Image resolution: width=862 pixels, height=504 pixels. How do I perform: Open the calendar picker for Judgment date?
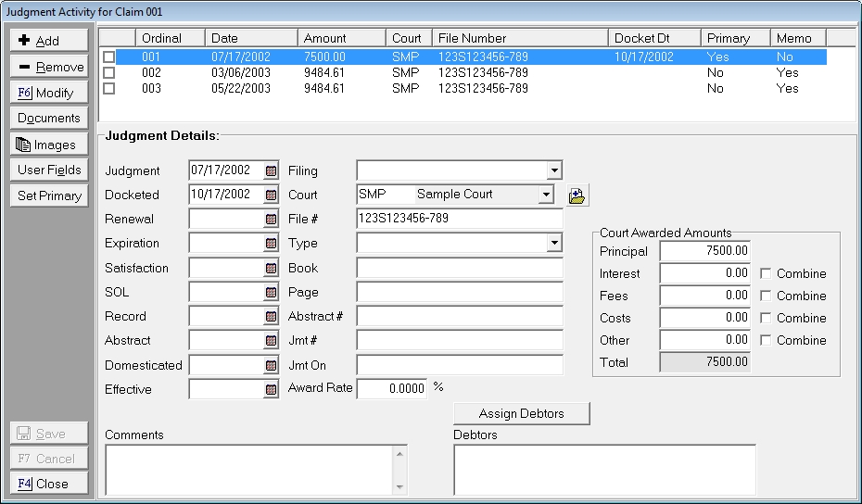click(271, 171)
